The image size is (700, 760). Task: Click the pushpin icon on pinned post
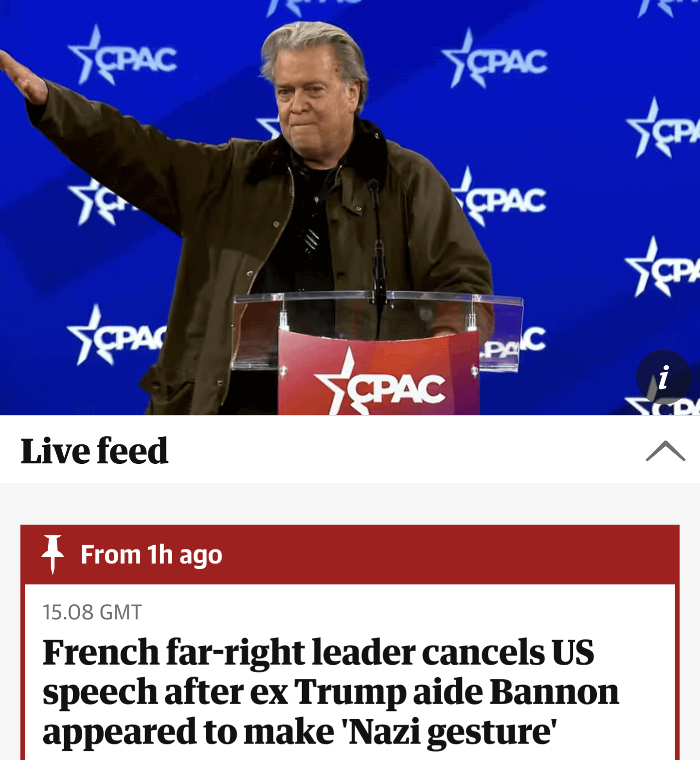coord(53,554)
